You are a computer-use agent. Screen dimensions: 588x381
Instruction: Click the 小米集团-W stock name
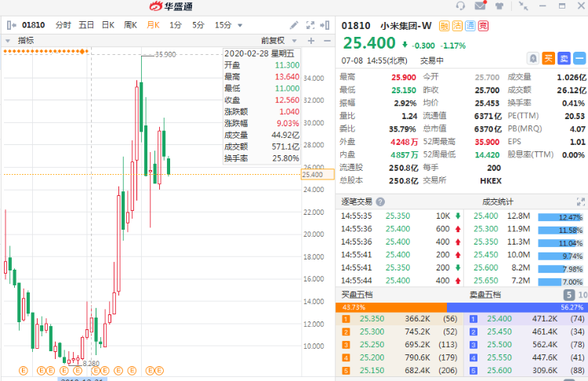[406, 26]
